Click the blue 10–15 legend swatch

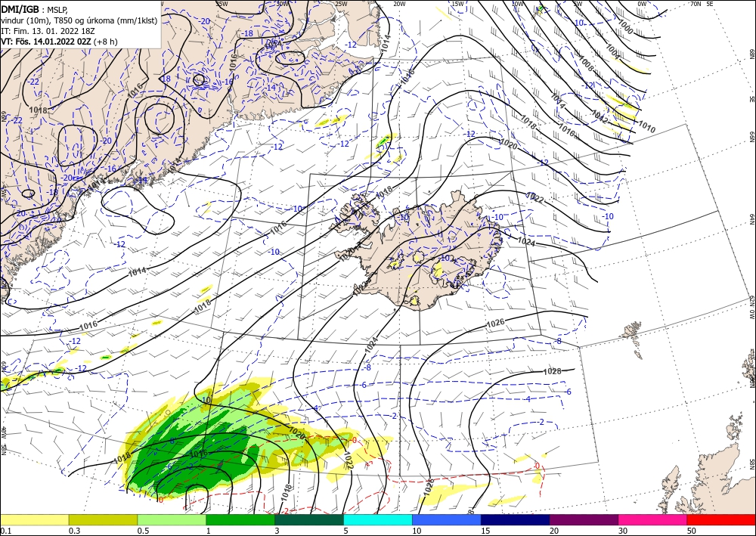[447, 519]
